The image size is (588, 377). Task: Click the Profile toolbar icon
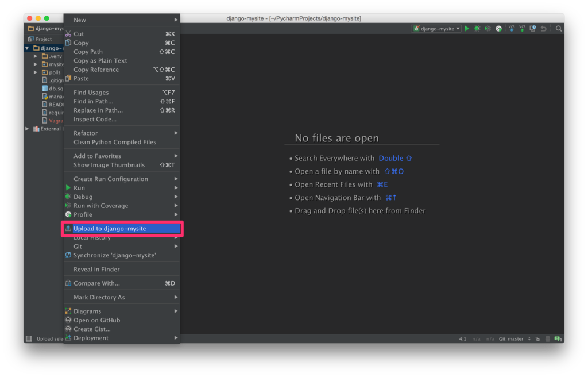click(x=498, y=29)
